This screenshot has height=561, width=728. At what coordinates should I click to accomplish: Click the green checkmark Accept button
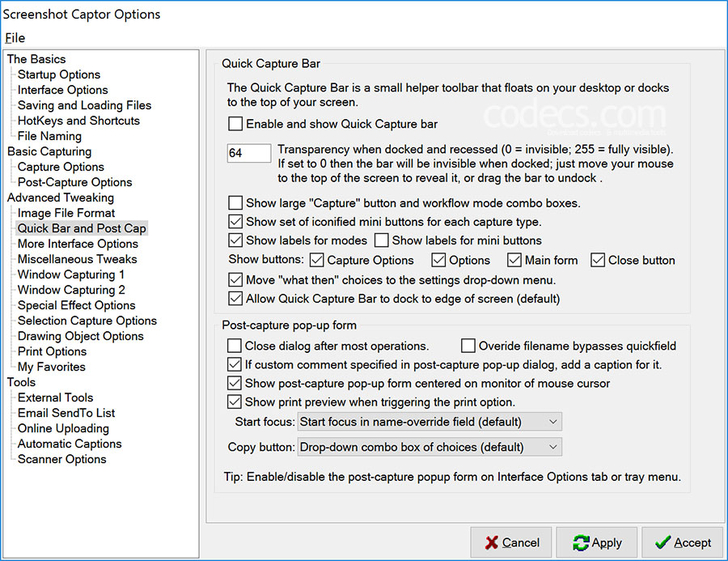pos(683,542)
